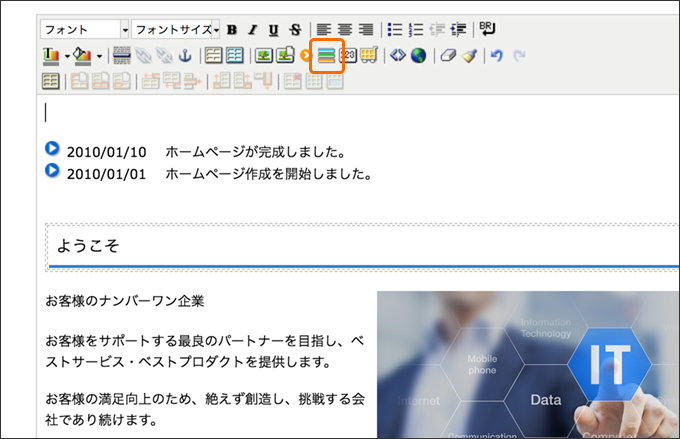
Task: Click inside the ようこそ heading box
Action: pos(363,247)
